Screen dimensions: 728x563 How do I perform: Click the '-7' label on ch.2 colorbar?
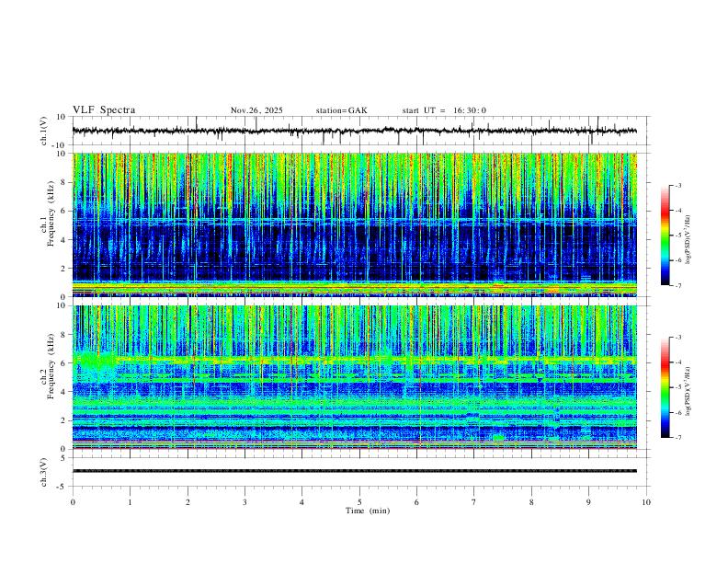(x=677, y=437)
